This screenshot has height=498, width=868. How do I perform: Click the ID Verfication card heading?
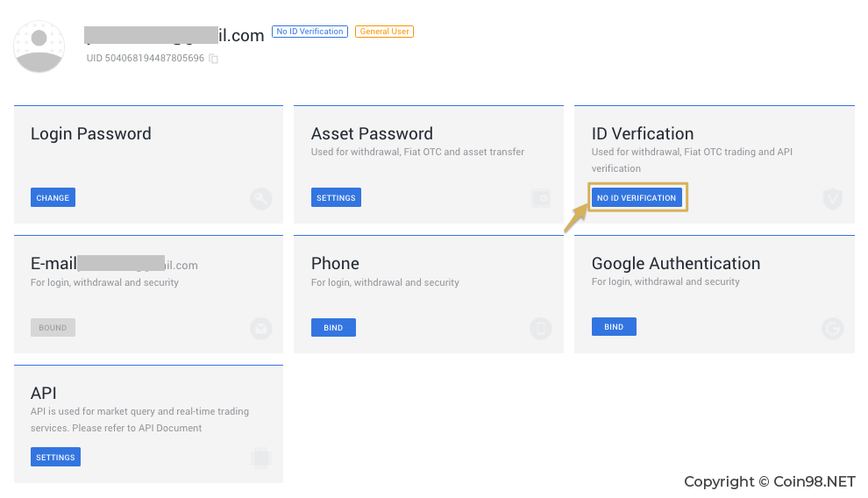[x=642, y=133]
